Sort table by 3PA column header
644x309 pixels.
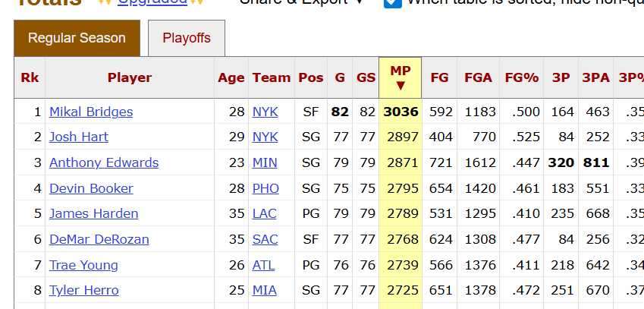point(595,77)
